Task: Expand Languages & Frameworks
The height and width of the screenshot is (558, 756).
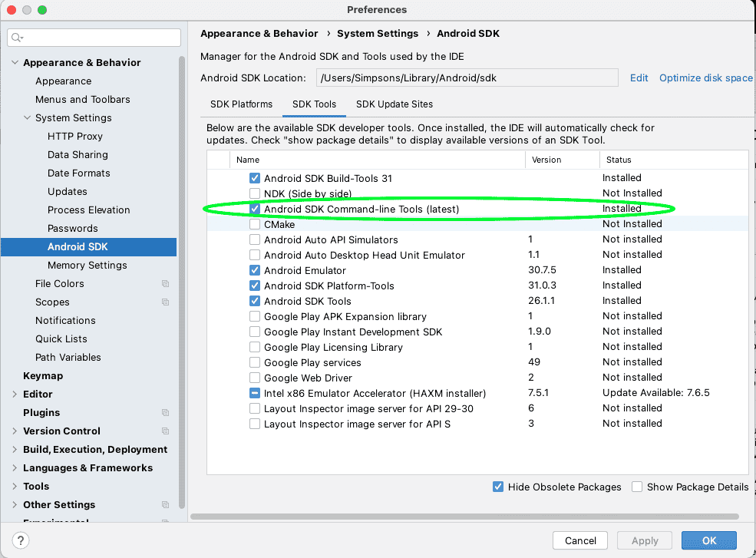Action: [15, 467]
